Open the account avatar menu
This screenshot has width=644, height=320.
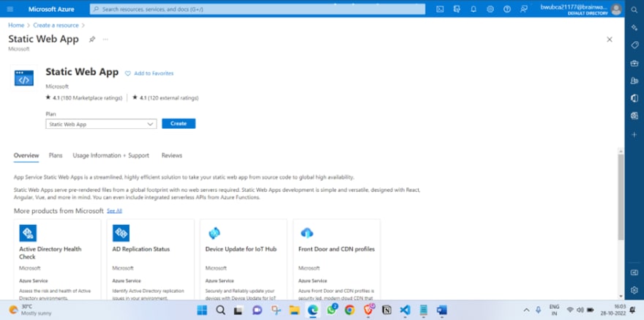(616, 9)
